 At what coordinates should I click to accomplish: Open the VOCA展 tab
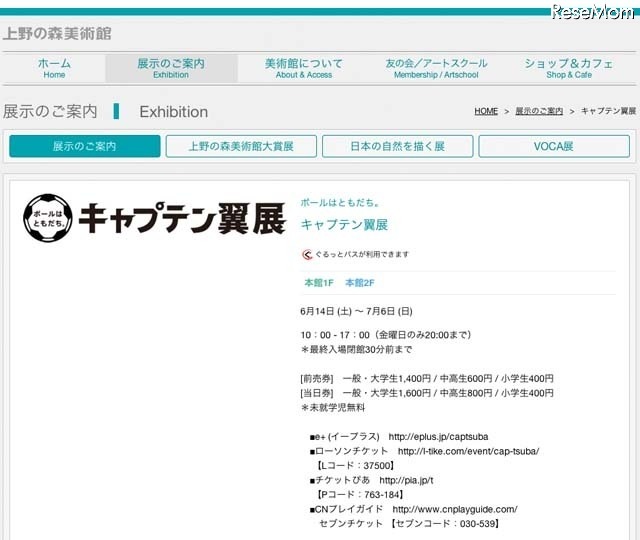point(554,146)
